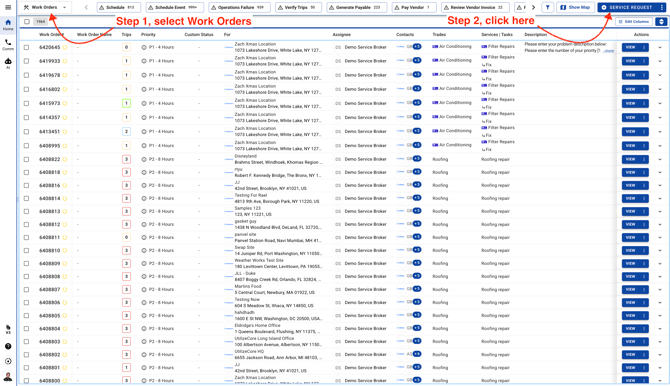Expand row for work order 6408809
670x386 pixels.
660,264
